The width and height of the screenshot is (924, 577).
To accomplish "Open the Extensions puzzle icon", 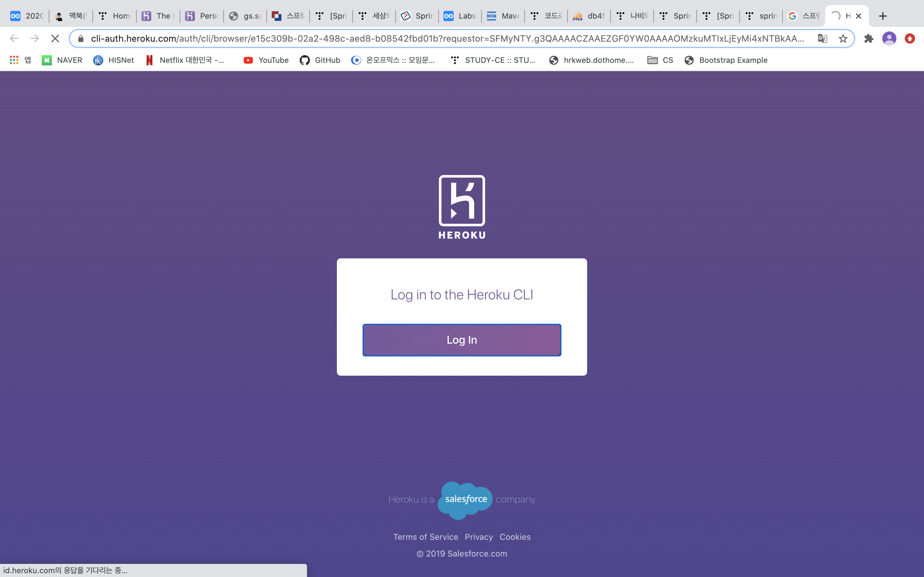I will tap(868, 38).
